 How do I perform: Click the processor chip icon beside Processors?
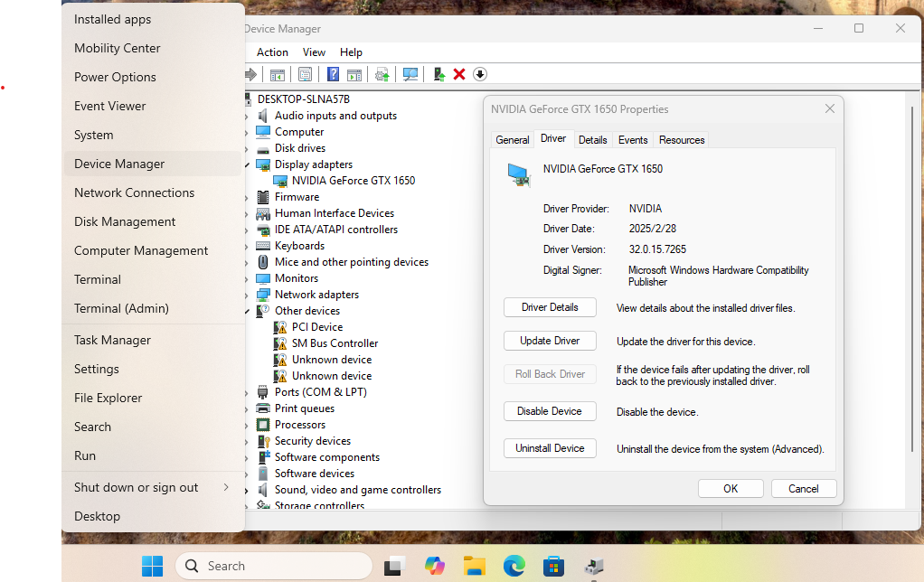(x=263, y=425)
